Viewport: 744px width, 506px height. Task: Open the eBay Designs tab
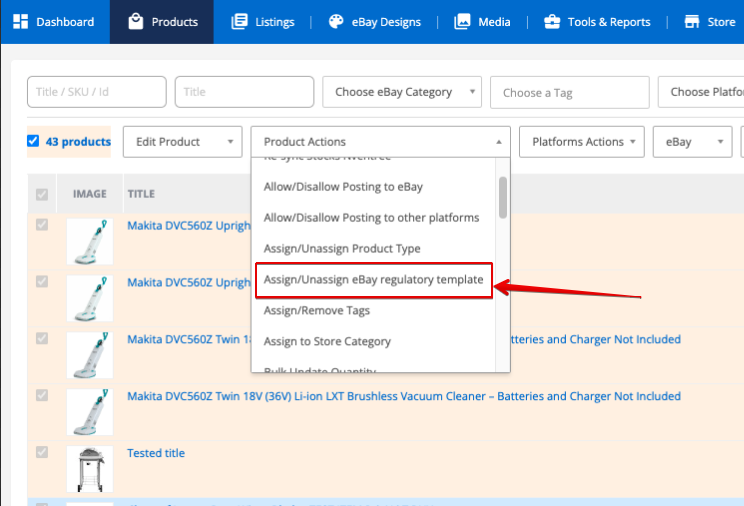(375, 22)
